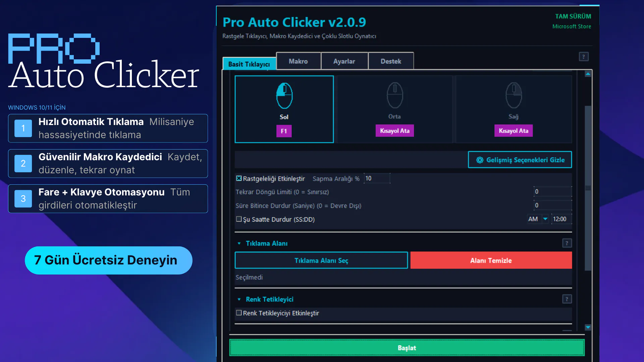644x362 pixels.
Task: Open the Makro tab
Action: (x=298, y=61)
